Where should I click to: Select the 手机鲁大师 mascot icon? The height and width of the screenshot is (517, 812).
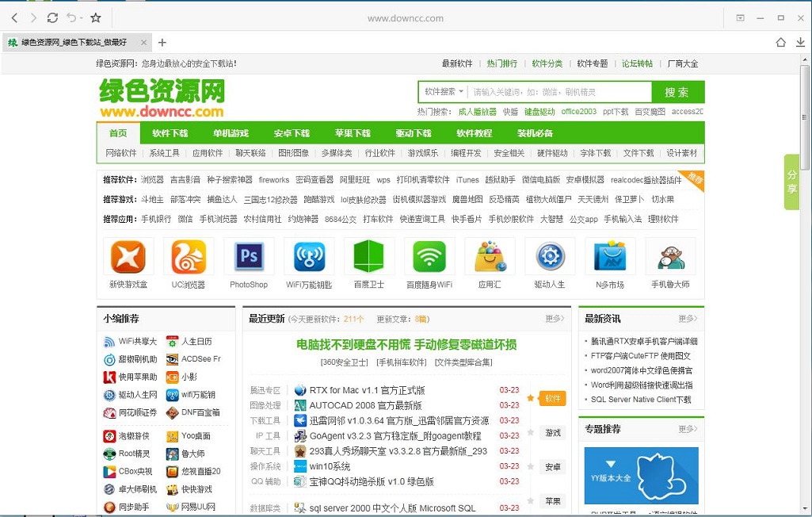pos(669,257)
